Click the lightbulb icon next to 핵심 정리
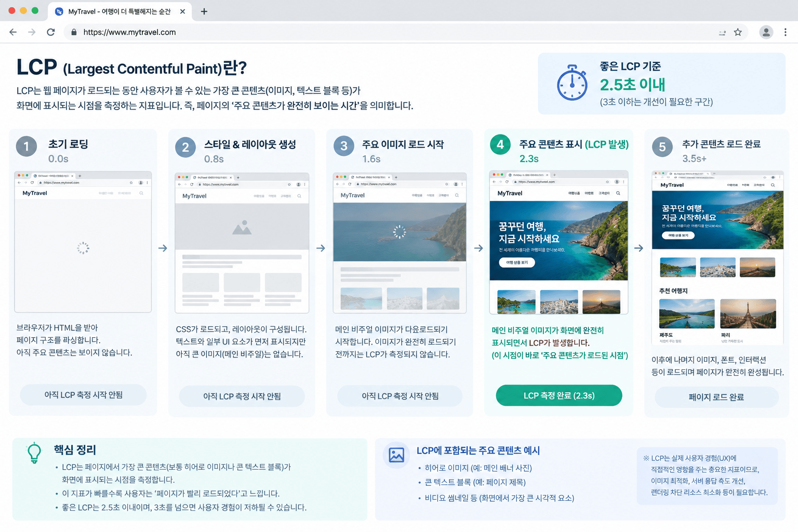The width and height of the screenshot is (798, 532). click(x=34, y=453)
